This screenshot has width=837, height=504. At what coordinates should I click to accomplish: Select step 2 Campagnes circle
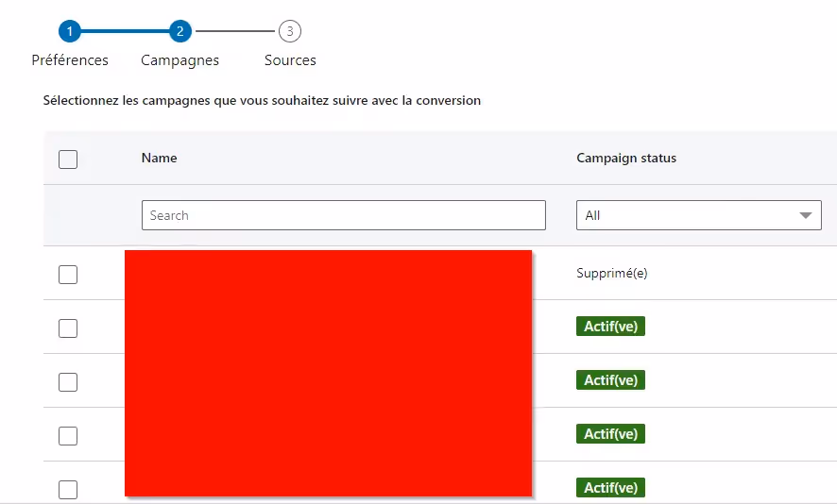(x=179, y=31)
